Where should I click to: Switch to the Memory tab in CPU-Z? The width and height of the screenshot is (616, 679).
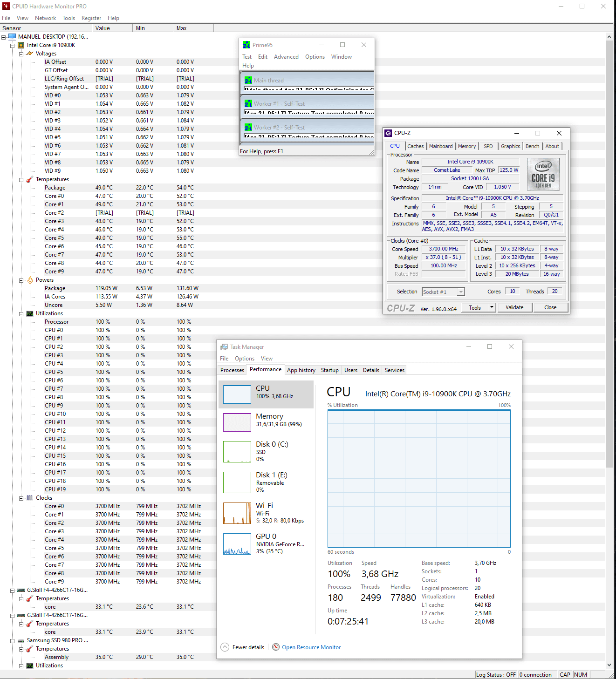pyautogui.click(x=467, y=146)
